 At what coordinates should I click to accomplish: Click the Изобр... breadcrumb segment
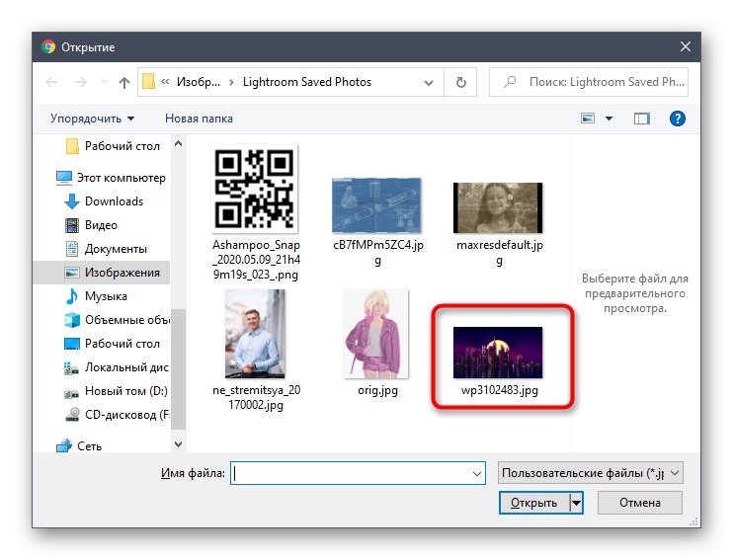tap(199, 82)
